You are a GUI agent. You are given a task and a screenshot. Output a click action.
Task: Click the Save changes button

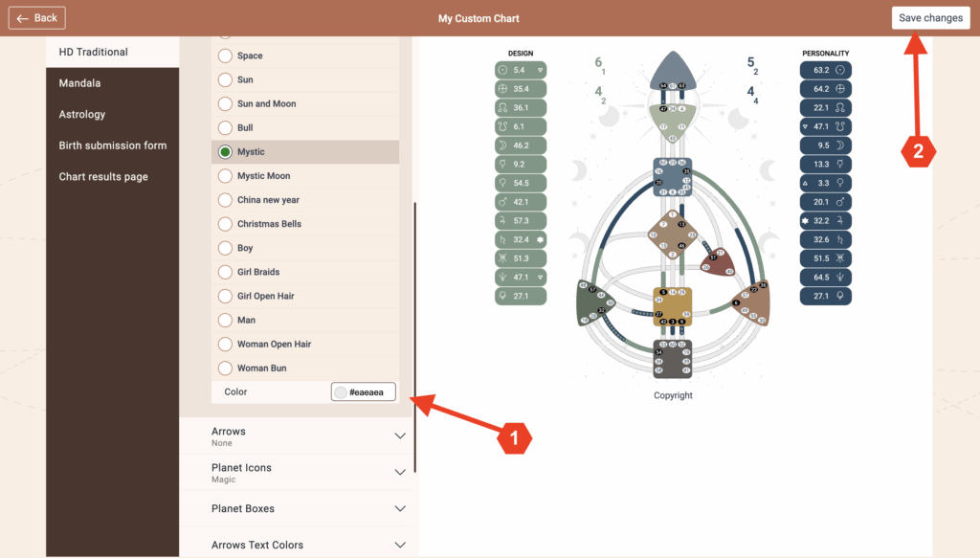[x=930, y=18]
